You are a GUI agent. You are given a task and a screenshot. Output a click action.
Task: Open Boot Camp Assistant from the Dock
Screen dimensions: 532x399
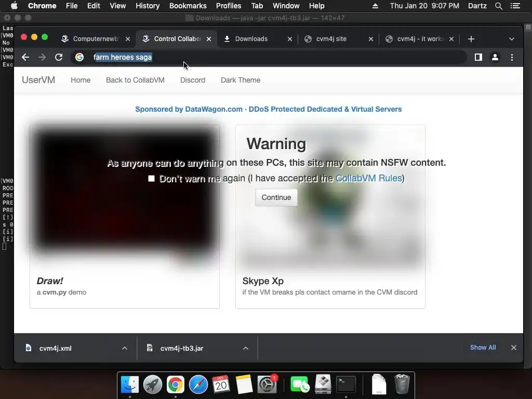[x=323, y=384]
